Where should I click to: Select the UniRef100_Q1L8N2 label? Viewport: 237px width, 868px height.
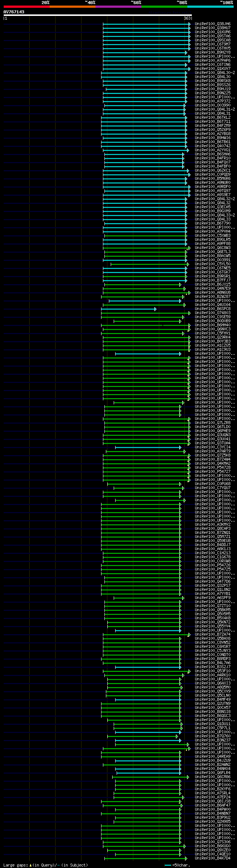[213, 590]
